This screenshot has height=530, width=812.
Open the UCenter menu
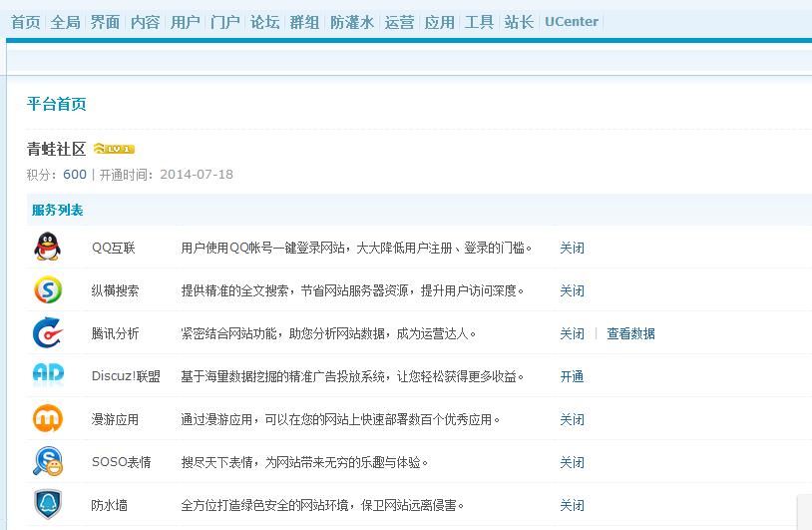[572, 22]
